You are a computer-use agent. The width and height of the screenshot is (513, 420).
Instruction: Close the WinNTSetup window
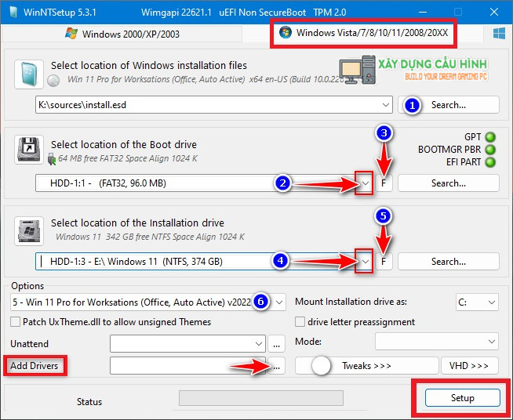494,12
